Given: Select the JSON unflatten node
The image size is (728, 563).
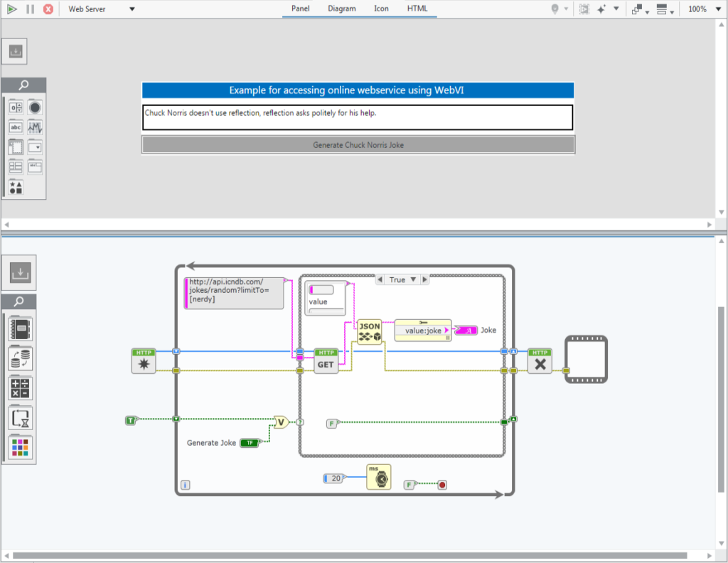Looking at the screenshot, I should tap(370, 331).
